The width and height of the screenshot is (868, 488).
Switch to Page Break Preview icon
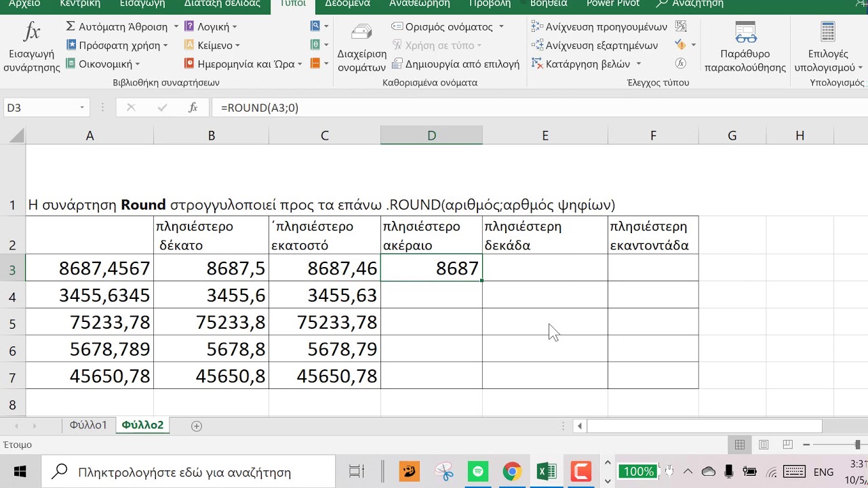click(788, 445)
